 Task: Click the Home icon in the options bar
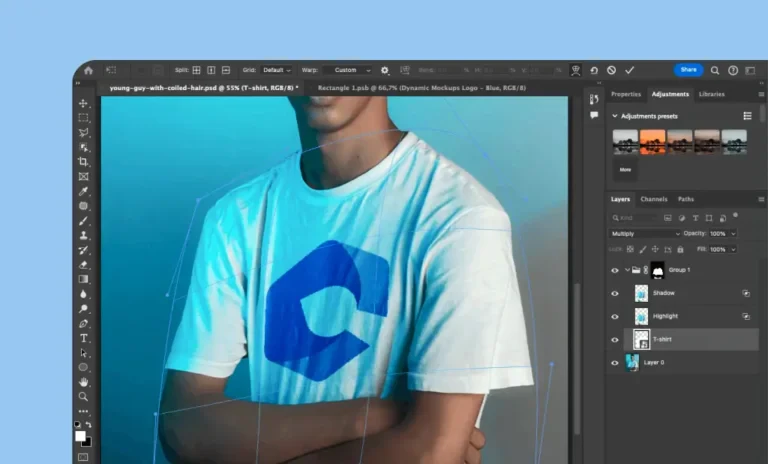88,71
